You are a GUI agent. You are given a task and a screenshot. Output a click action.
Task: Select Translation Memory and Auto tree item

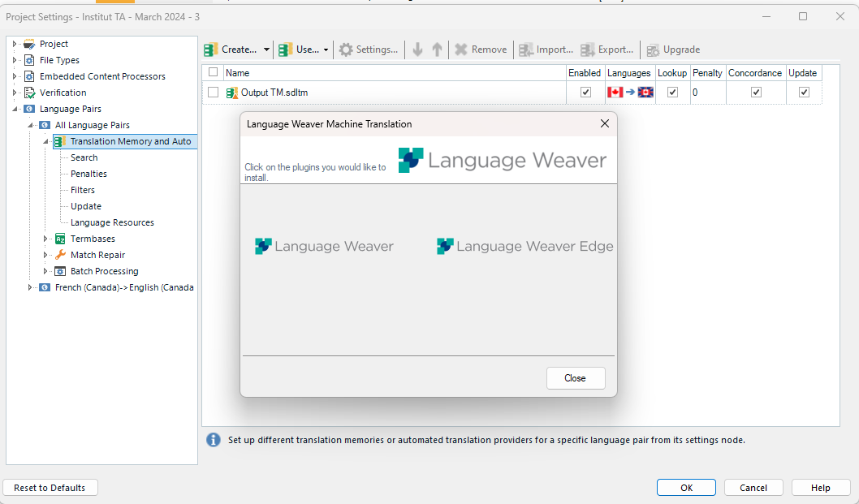(131, 141)
